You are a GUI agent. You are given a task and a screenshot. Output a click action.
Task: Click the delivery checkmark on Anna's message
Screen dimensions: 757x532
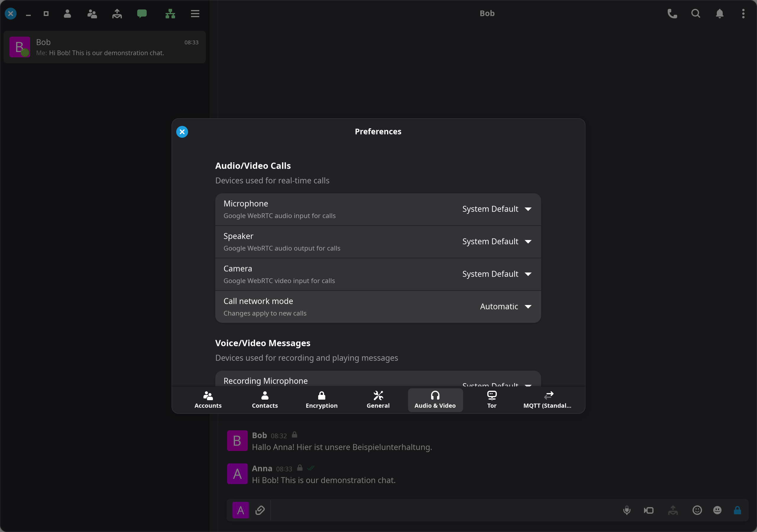coord(311,468)
